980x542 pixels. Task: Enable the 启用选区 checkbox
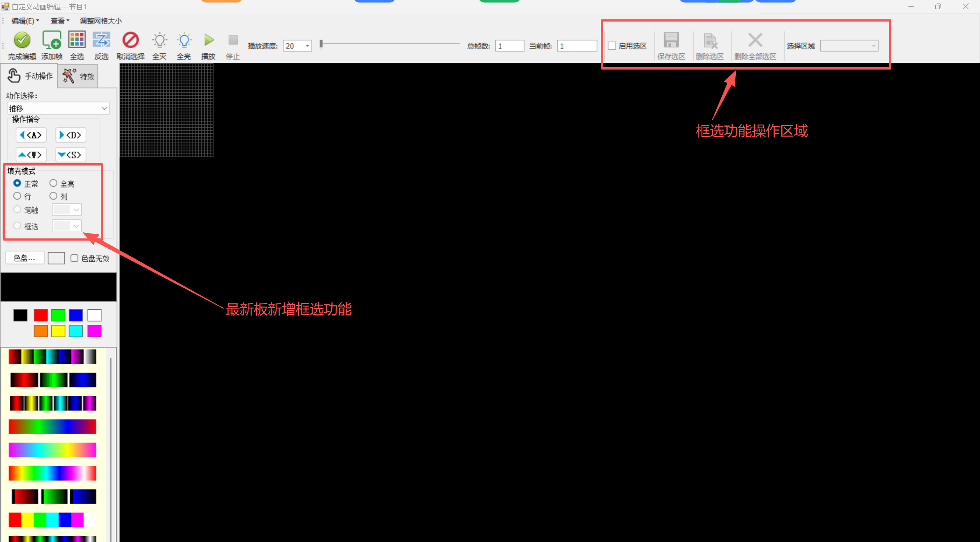(x=612, y=45)
